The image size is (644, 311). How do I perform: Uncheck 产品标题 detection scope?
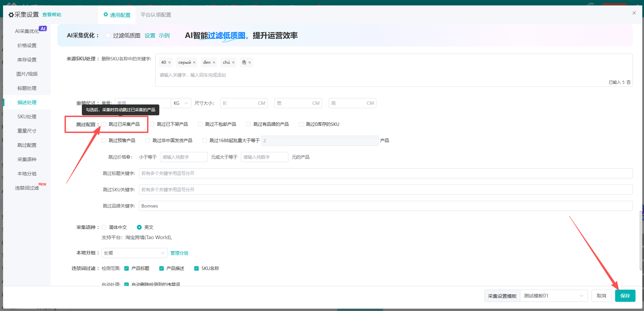pyautogui.click(x=127, y=268)
